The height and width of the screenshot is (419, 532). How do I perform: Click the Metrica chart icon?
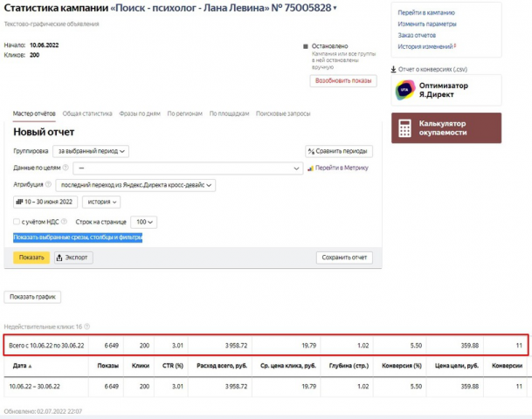(x=310, y=168)
